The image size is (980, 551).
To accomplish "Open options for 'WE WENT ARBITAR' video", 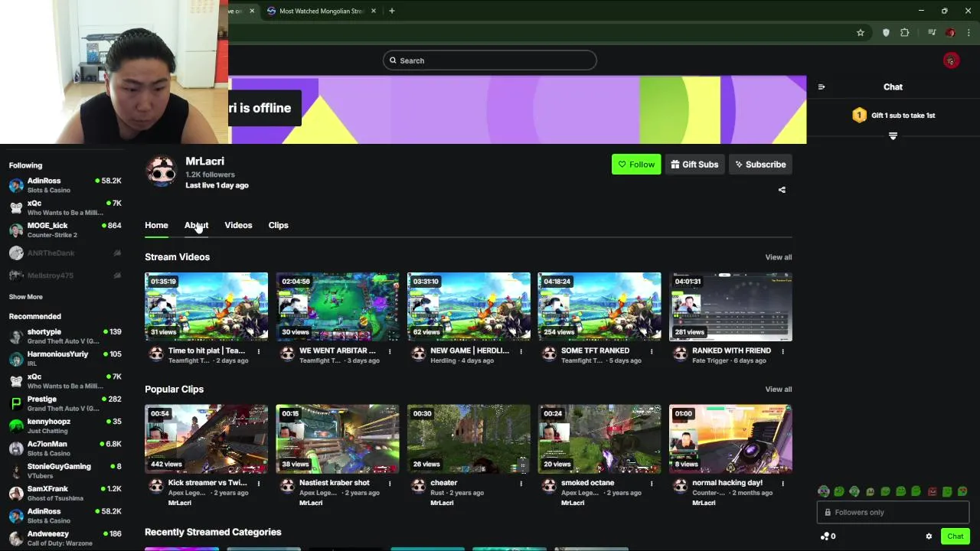I will [x=390, y=351].
